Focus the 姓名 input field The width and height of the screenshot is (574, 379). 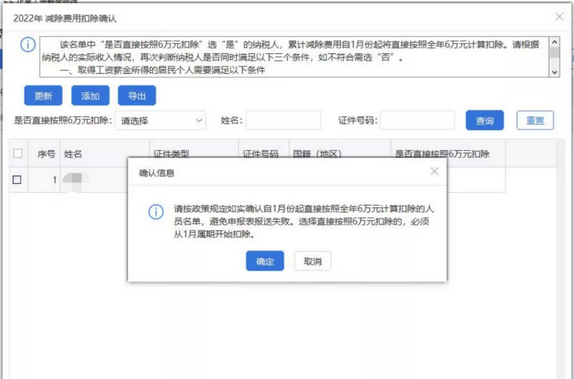tap(283, 120)
